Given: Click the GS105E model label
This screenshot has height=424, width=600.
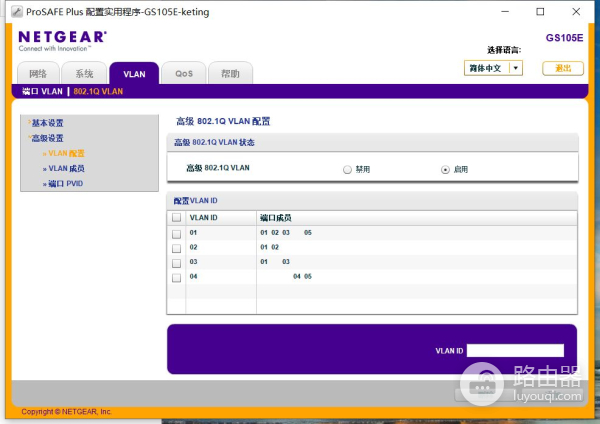Looking at the screenshot, I should coord(564,38).
